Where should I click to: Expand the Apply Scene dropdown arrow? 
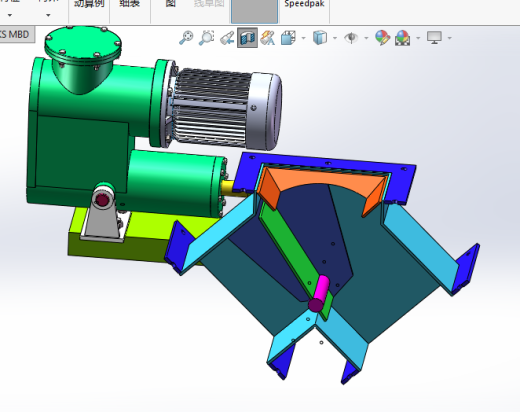(x=418, y=38)
